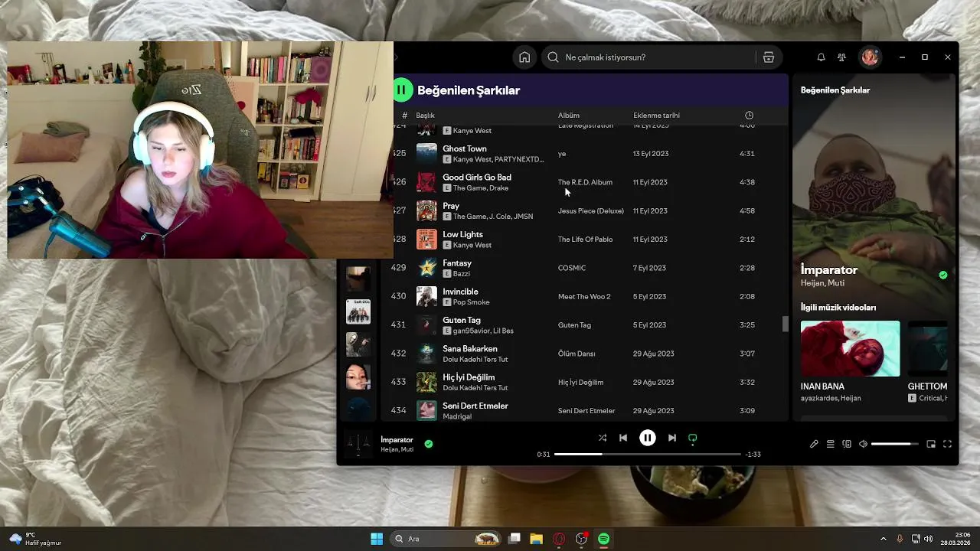Show hidden system tray icons
Image resolution: width=980 pixels, height=551 pixels.
tap(883, 539)
